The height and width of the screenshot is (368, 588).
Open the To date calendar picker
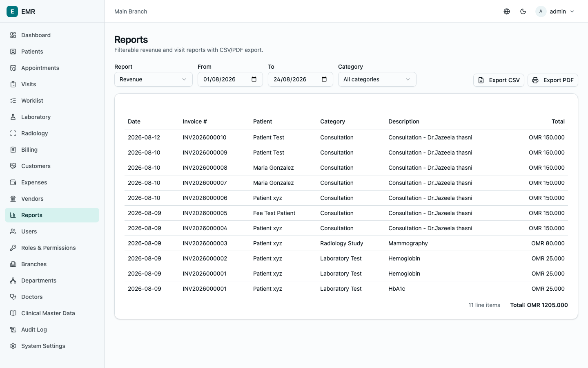(324, 79)
